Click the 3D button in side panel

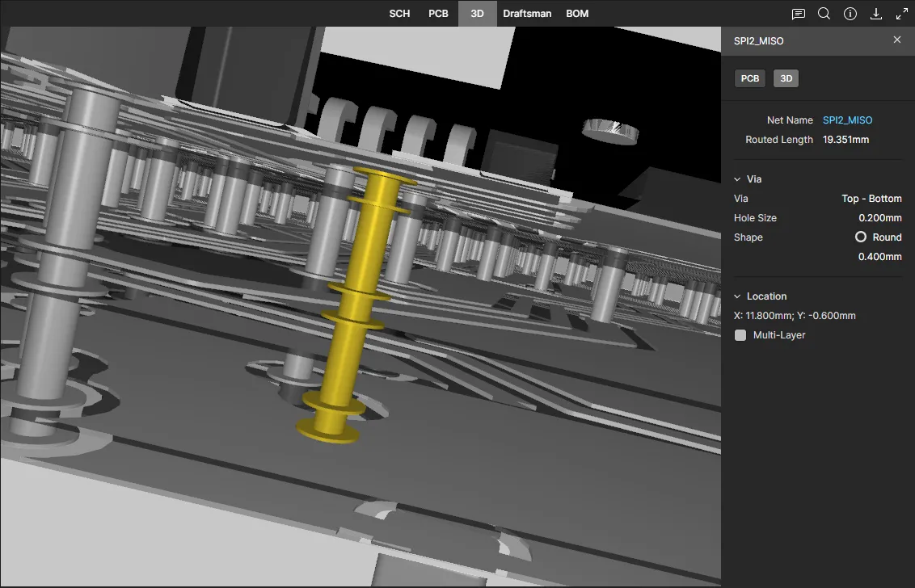(786, 78)
